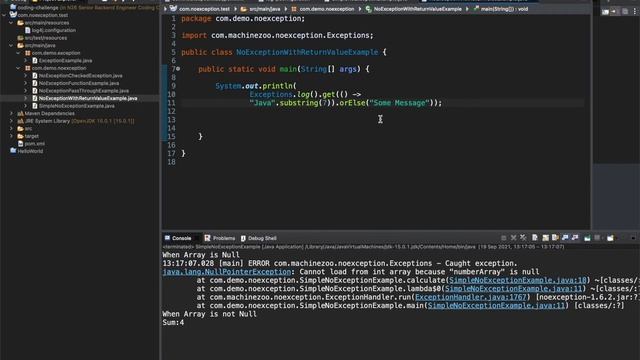Toggle Show Console on standard out
640x360 pixels.
coord(565,238)
